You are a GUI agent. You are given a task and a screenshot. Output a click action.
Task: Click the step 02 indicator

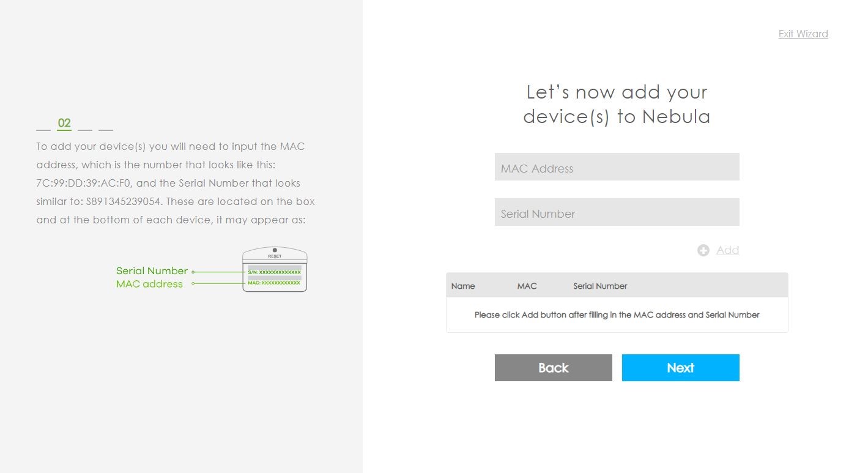(x=64, y=123)
